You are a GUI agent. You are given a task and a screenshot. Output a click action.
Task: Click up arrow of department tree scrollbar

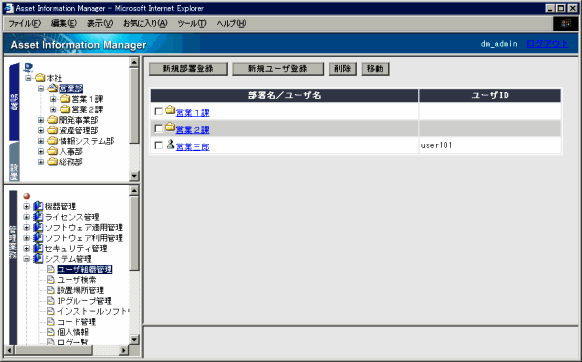point(134,62)
